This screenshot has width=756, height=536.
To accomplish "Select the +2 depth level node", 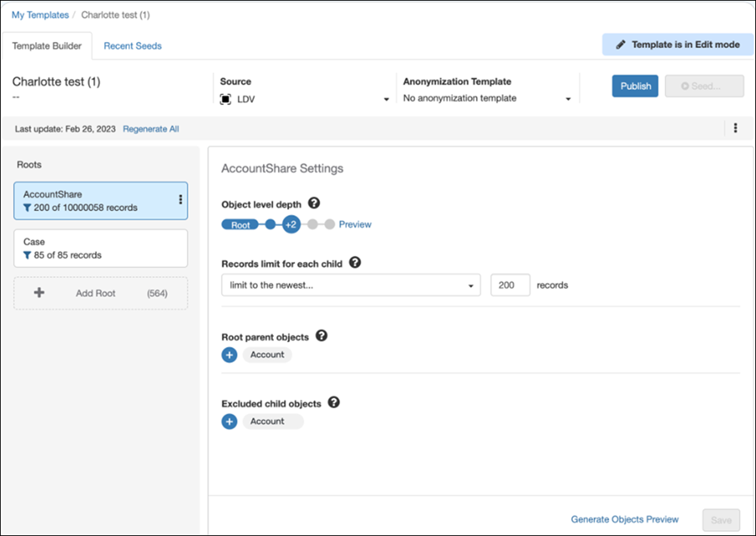I will pos(291,224).
